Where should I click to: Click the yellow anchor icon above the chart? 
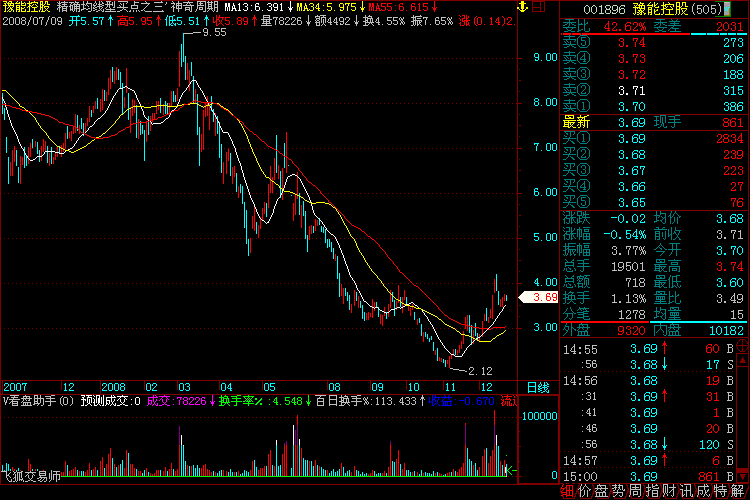click(522, 7)
